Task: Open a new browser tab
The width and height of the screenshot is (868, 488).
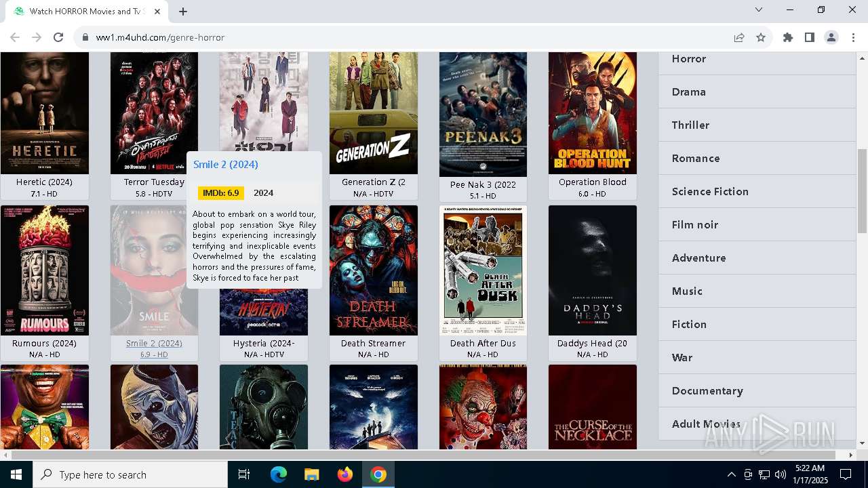Action: pos(183,12)
